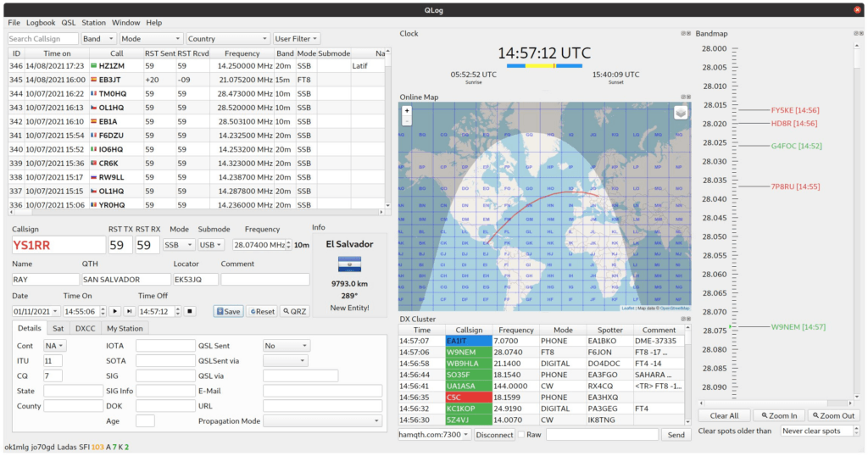Click the W9NEM spot marker on bandmap
Image resolution: width=868 pixels, height=456 pixels.
click(798, 327)
